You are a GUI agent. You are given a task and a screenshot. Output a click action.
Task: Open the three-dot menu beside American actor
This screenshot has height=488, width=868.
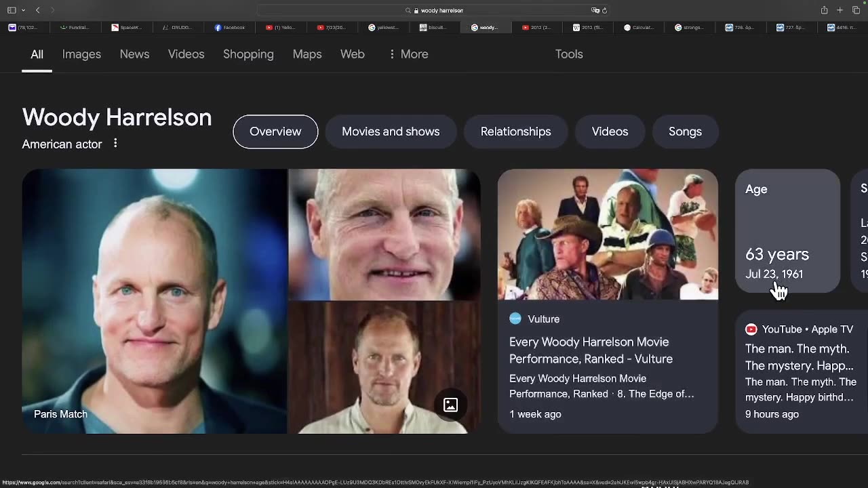[x=115, y=144]
